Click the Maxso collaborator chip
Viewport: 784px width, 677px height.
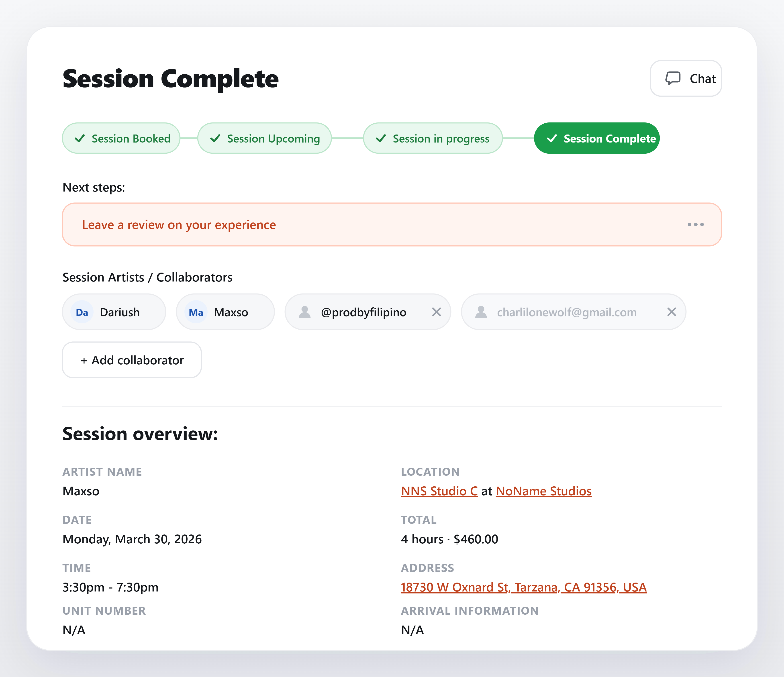pyautogui.click(x=225, y=312)
